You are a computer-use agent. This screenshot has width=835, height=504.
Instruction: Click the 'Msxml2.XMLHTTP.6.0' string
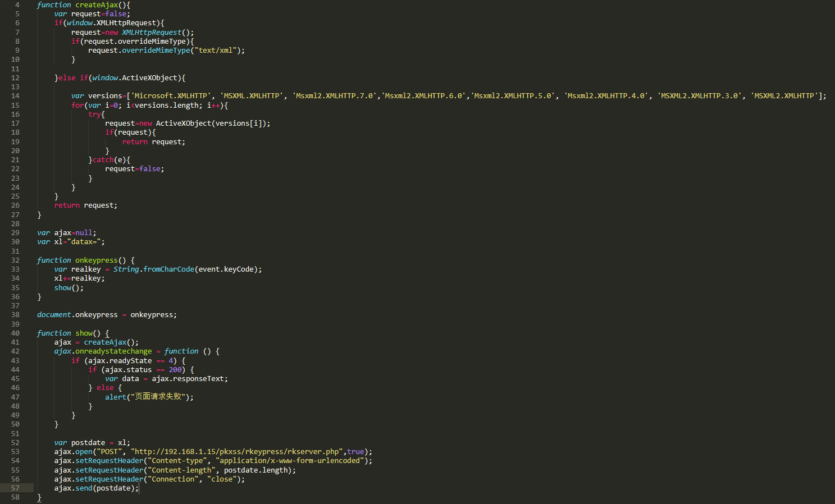point(423,96)
